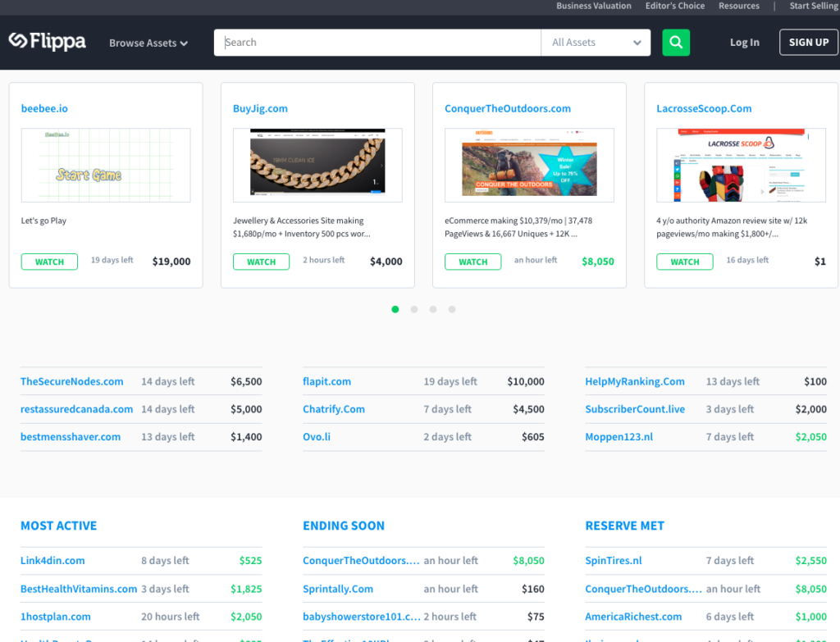Open the LacrosseScoop.Com site thumbnail

click(x=741, y=165)
